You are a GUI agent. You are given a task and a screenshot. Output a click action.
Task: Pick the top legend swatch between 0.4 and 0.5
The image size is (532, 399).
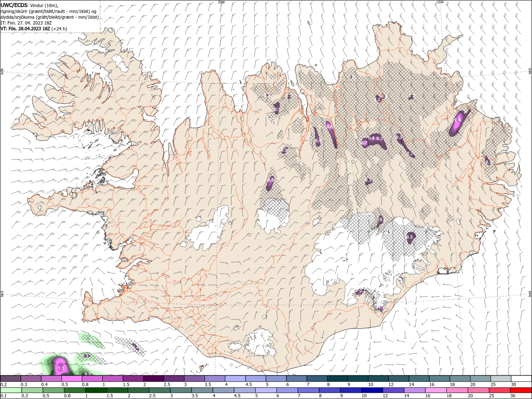click(x=52, y=379)
